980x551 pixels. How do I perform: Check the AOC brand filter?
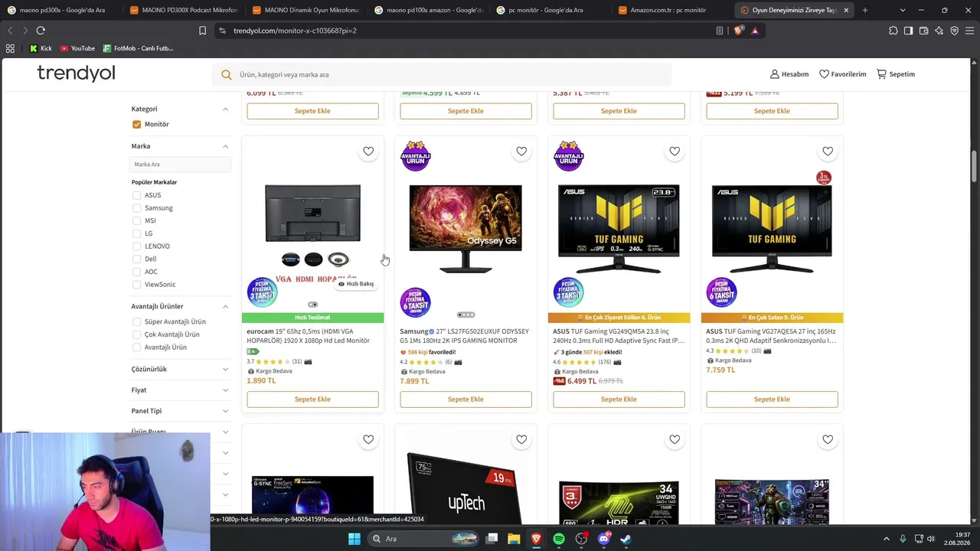coord(136,272)
